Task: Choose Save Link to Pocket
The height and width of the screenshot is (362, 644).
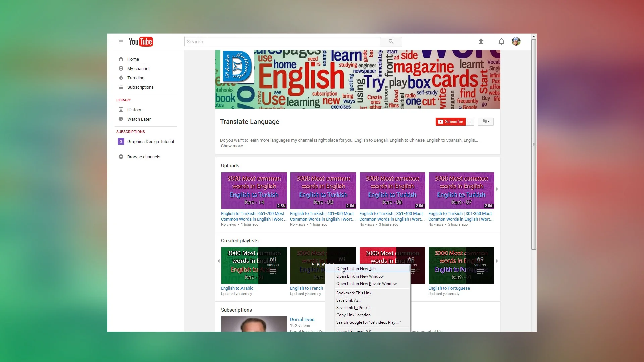Action: point(368,308)
